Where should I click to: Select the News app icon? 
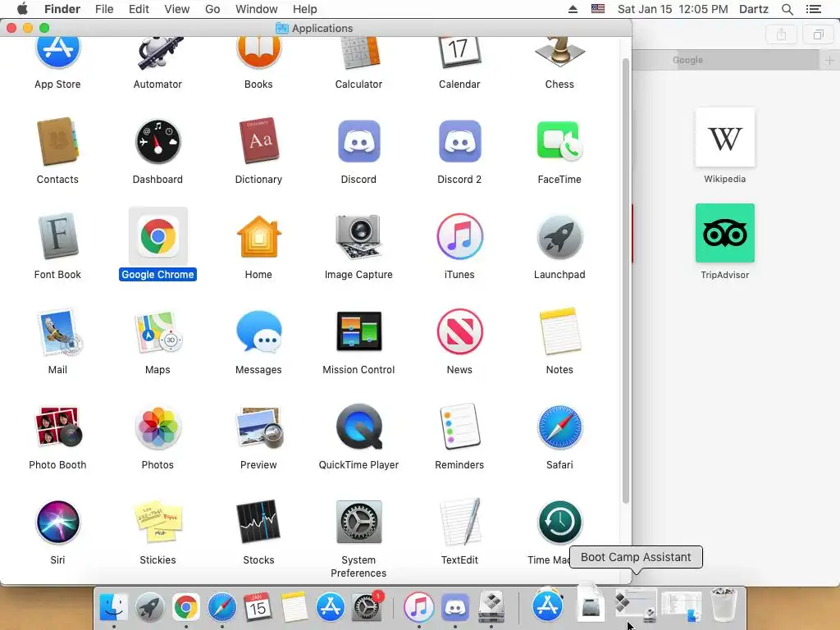459,331
